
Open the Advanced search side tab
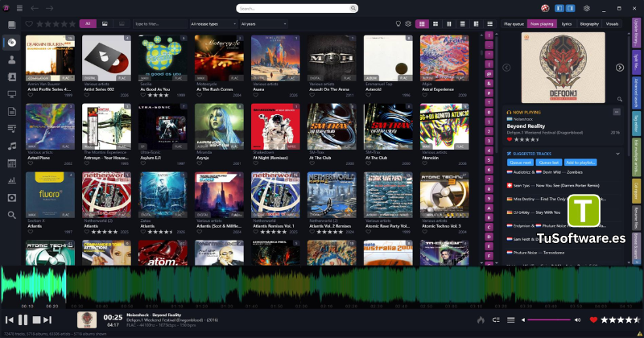pyautogui.click(x=636, y=93)
